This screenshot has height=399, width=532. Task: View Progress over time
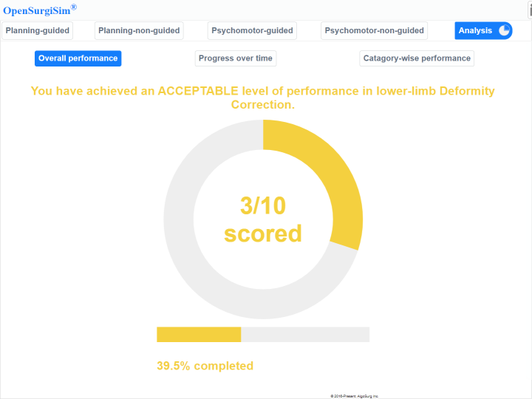pos(236,58)
